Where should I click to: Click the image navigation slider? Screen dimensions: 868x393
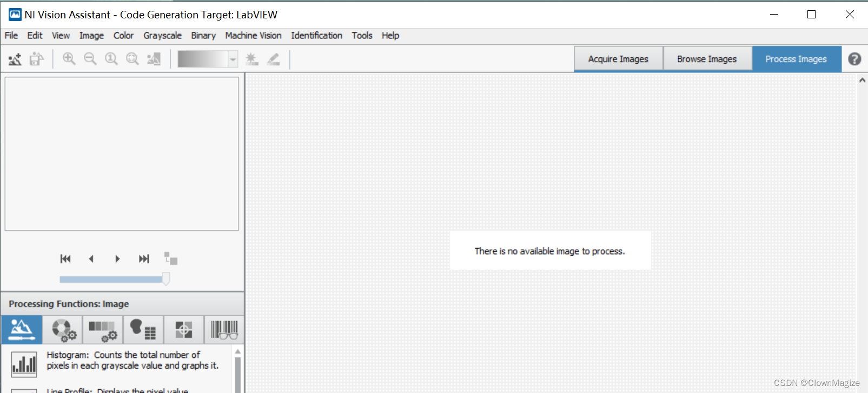(x=115, y=279)
